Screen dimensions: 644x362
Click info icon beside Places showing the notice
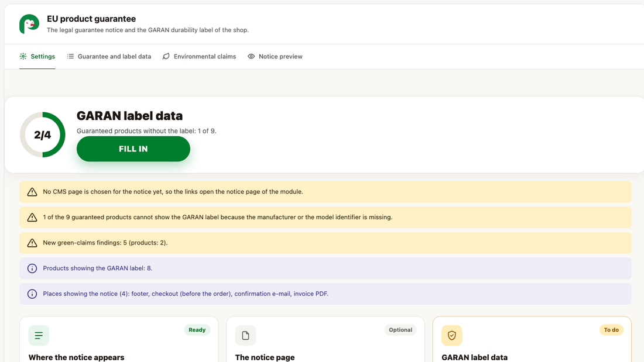32,294
